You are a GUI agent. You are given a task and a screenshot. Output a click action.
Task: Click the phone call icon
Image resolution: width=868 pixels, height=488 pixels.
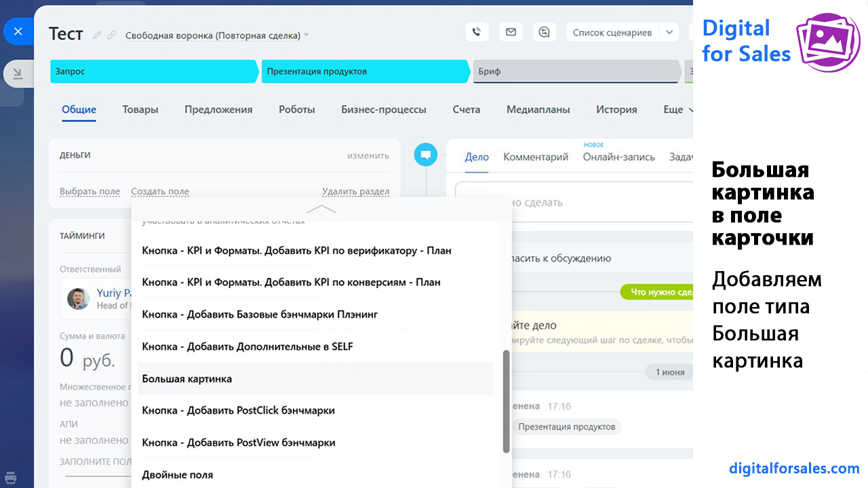point(477,32)
